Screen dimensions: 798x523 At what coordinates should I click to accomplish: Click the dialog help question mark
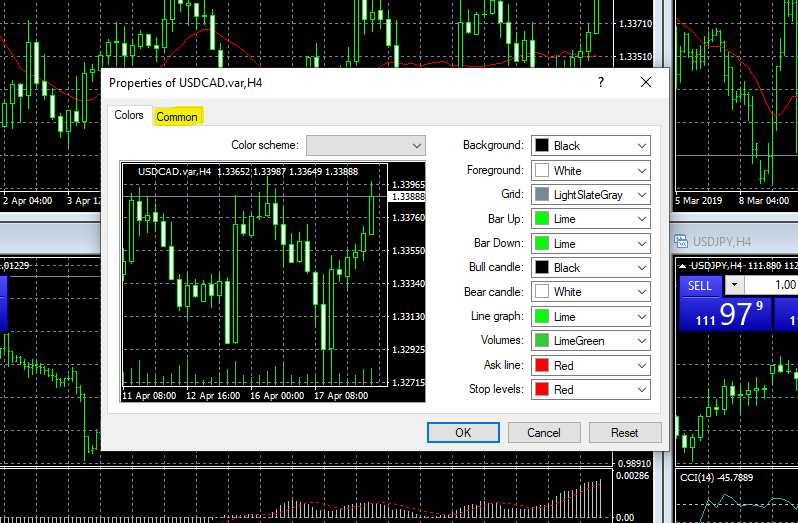[x=601, y=82]
